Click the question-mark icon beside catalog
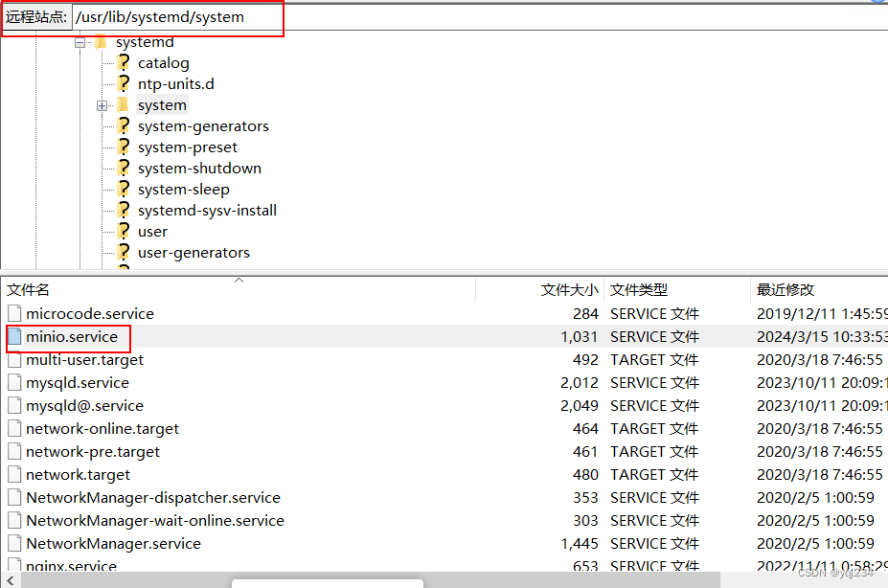This screenshot has width=888, height=588. click(123, 62)
